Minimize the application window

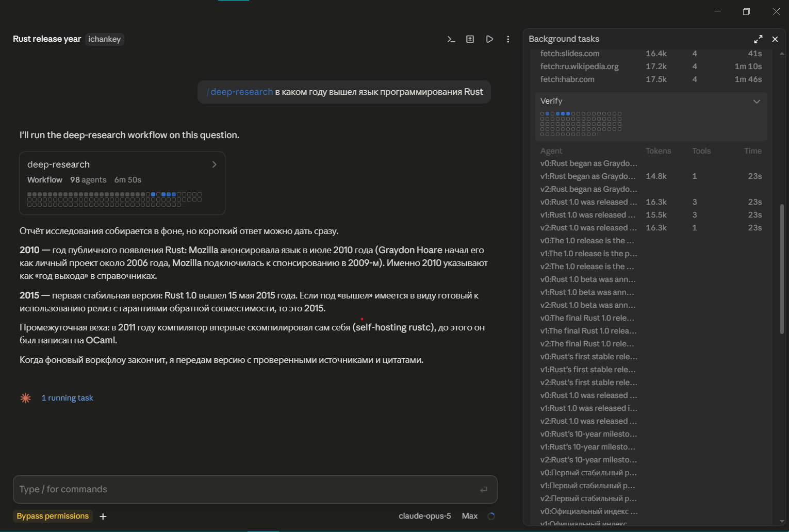click(717, 11)
